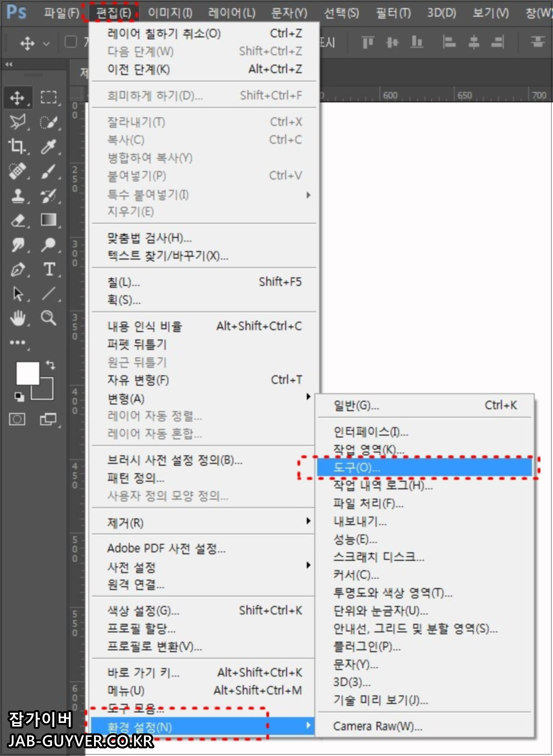
Task: Open the 파일(F) menu
Action: (61, 13)
